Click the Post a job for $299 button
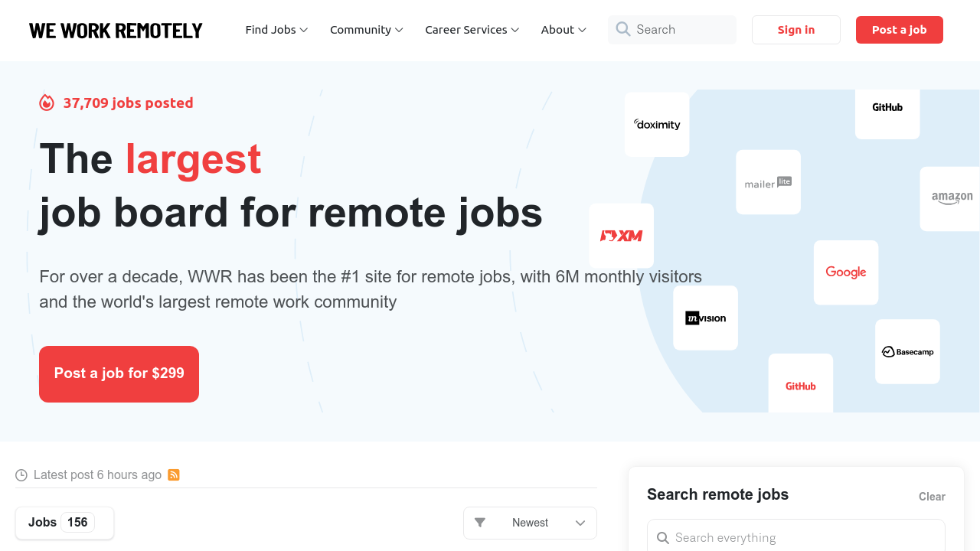 click(119, 373)
